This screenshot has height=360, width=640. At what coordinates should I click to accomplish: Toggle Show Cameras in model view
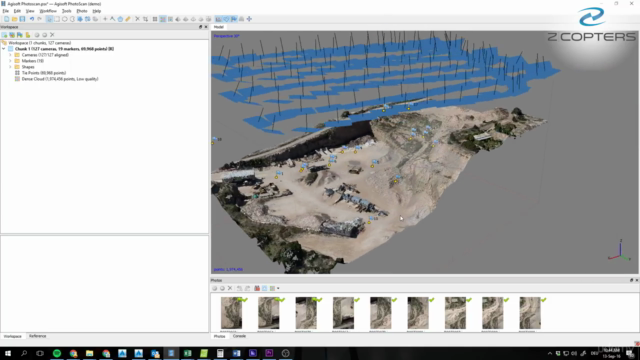click(x=218, y=19)
